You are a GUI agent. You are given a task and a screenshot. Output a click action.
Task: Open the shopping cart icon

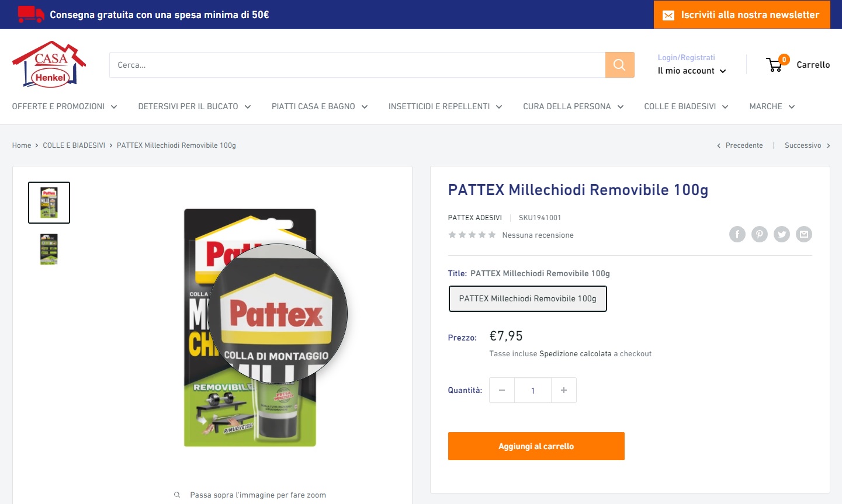coord(777,64)
